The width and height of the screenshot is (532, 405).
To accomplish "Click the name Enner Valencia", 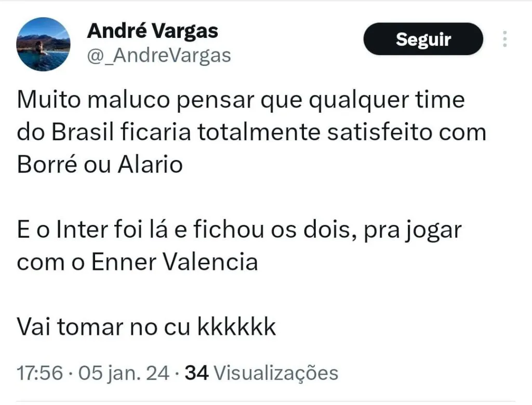I will tap(175, 262).
